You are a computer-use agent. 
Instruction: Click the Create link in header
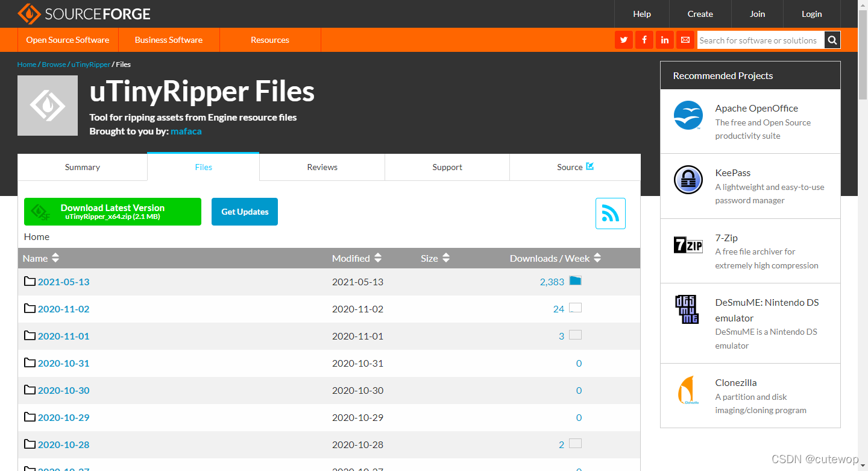700,14
